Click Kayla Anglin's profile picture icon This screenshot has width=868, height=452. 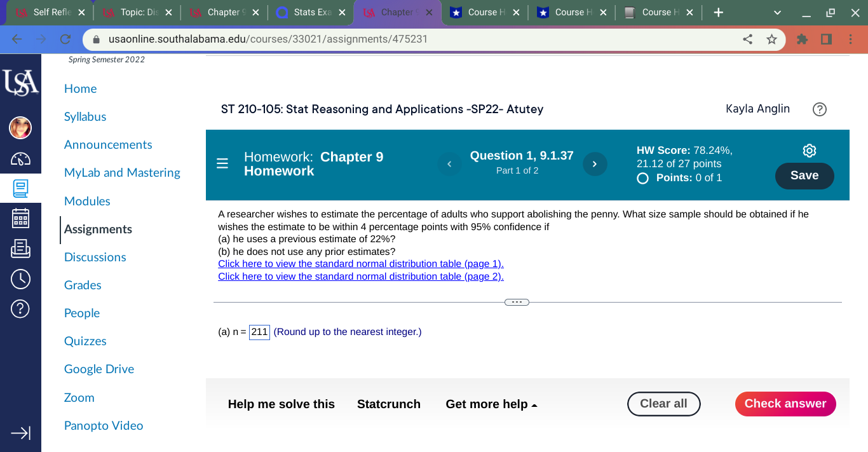pyautogui.click(x=20, y=128)
